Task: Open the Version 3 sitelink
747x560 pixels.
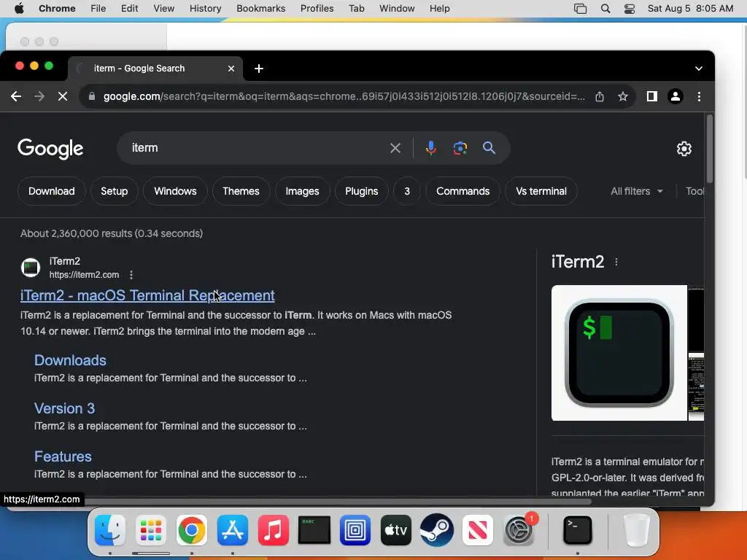Action: pos(64,408)
